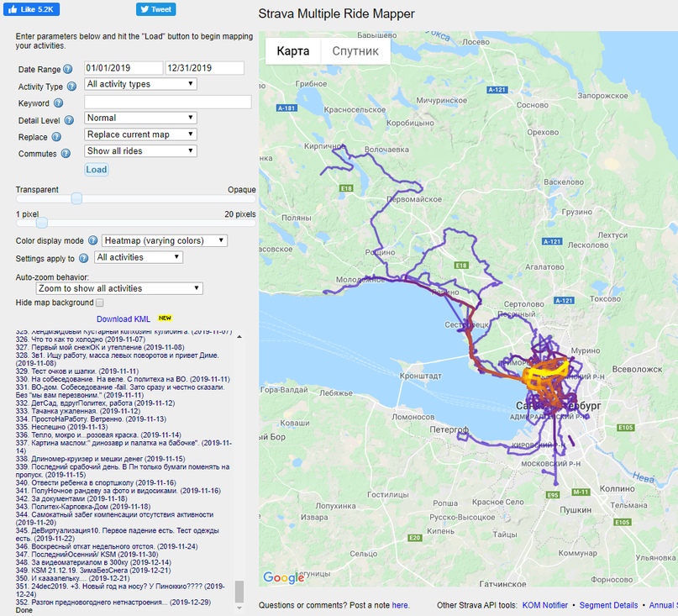The image size is (678, 616).
Task: Click the Download KML link
Action: 124,319
